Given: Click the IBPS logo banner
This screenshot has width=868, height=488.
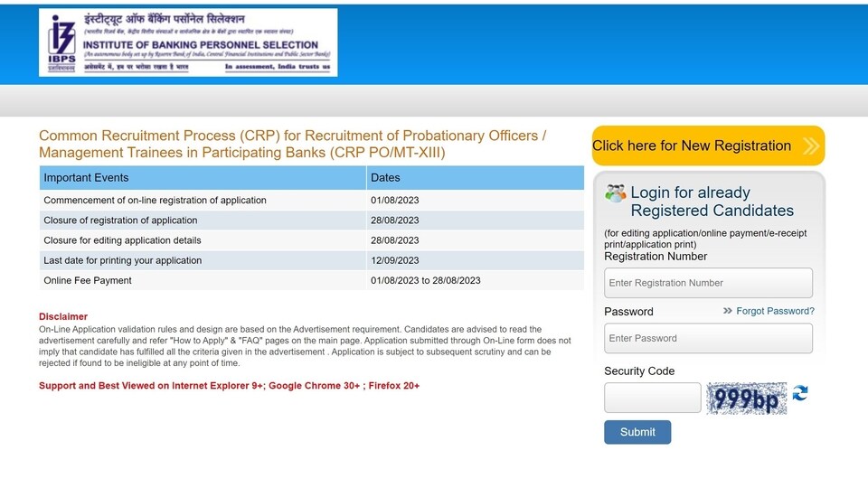Looking at the screenshot, I should click(x=188, y=42).
